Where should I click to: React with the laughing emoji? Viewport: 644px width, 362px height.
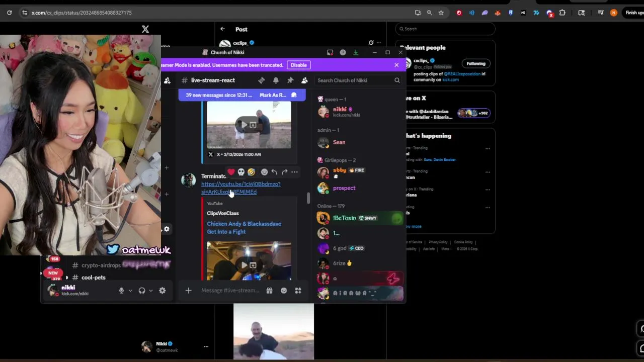click(251, 172)
